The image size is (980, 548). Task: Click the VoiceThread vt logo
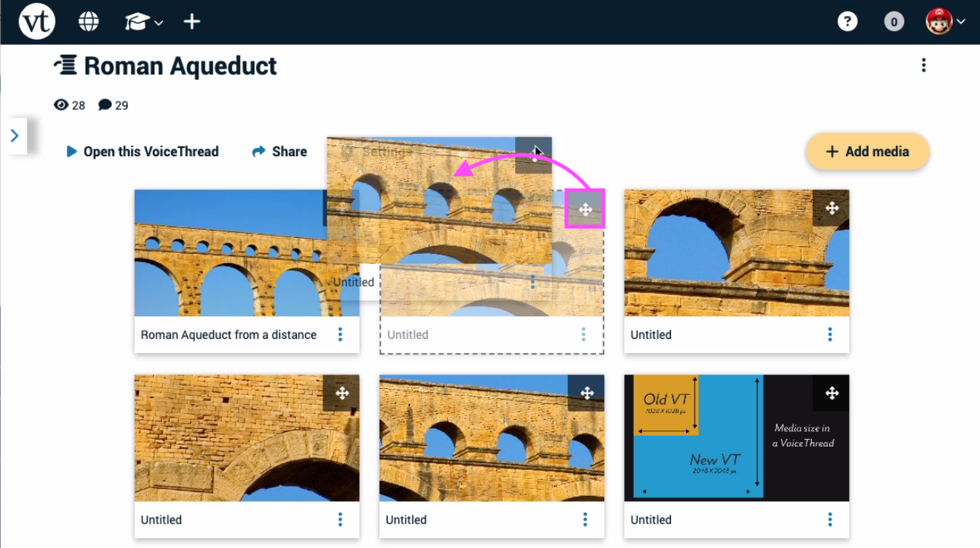(36, 21)
